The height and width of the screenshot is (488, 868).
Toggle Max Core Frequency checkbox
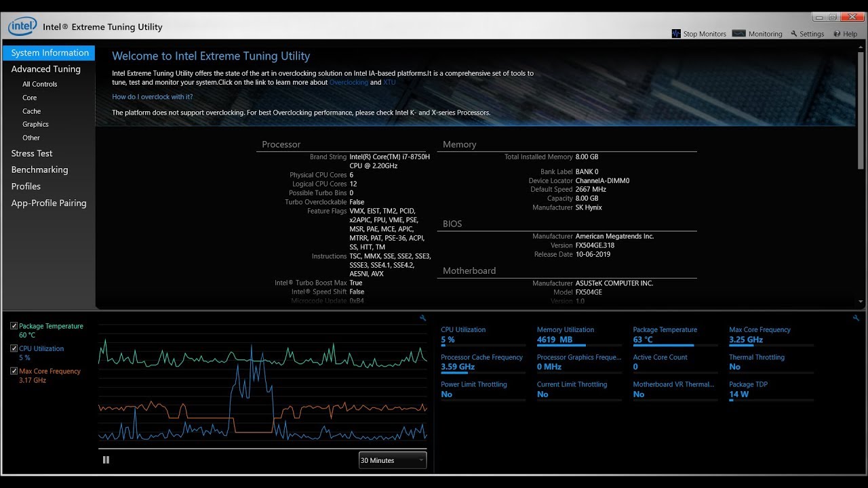click(x=14, y=371)
